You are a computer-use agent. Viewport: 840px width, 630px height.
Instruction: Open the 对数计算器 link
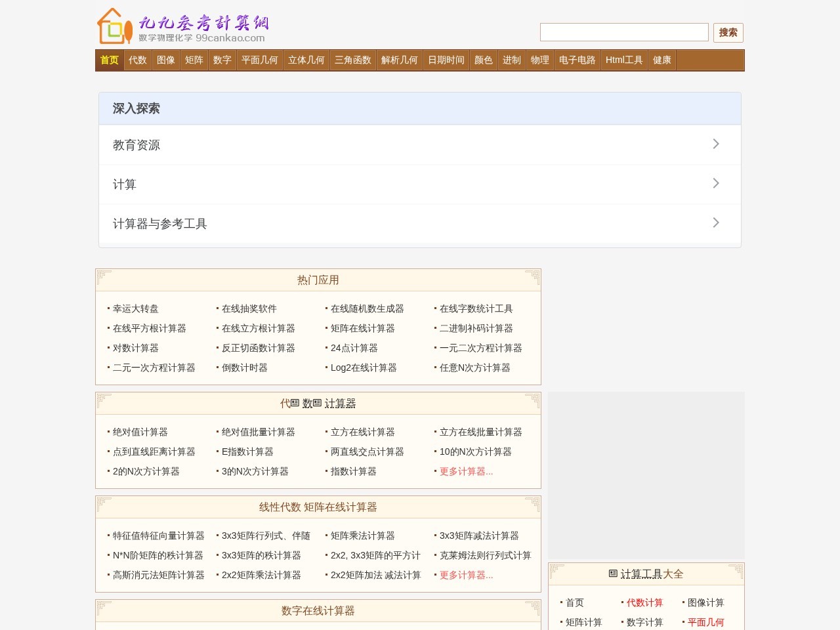coord(136,348)
